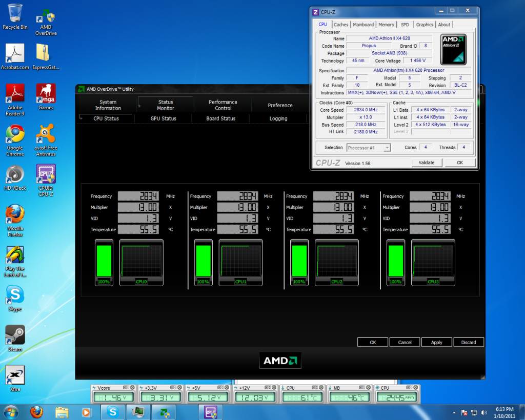Click the Validate button in CPU-Z

point(427,163)
